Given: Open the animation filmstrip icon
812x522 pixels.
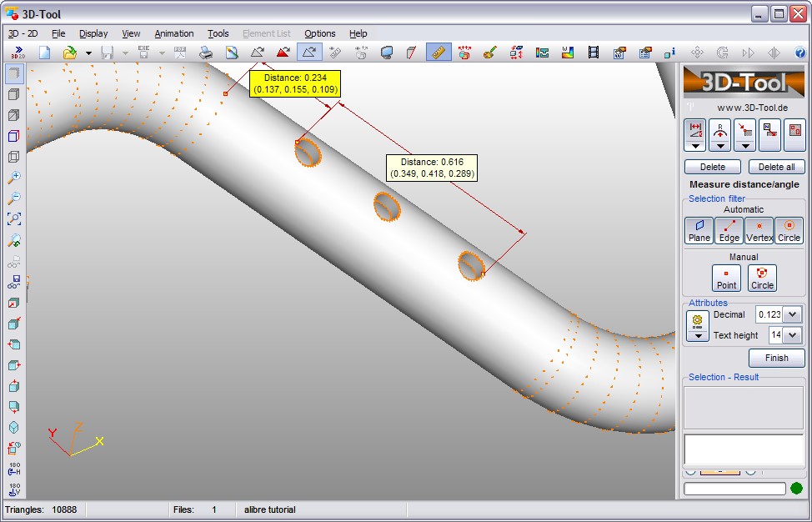Looking at the screenshot, I should [593, 53].
